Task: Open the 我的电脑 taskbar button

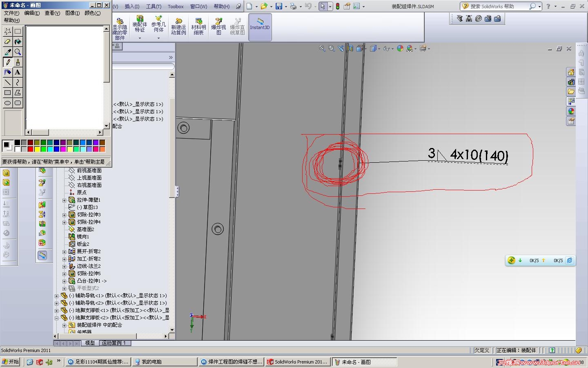Action: click(x=165, y=362)
